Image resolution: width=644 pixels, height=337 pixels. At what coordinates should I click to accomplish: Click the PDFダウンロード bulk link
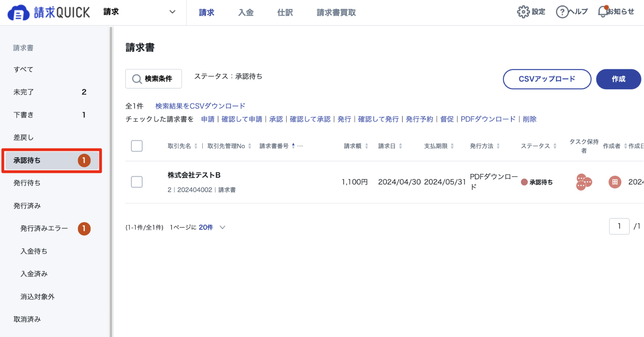point(488,119)
